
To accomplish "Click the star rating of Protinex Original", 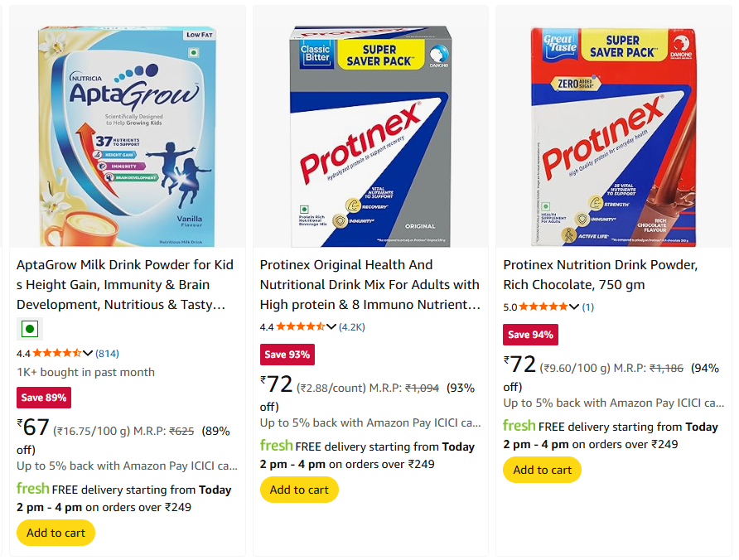I will pos(300,327).
